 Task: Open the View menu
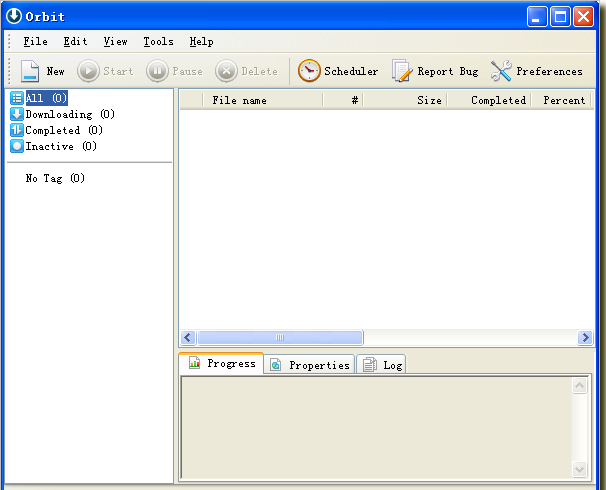pyautogui.click(x=115, y=42)
